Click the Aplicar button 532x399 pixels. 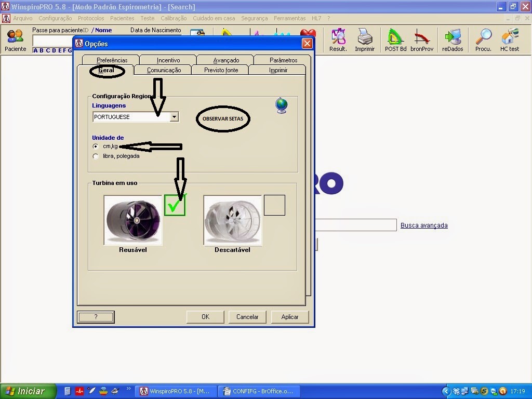(x=290, y=317)
